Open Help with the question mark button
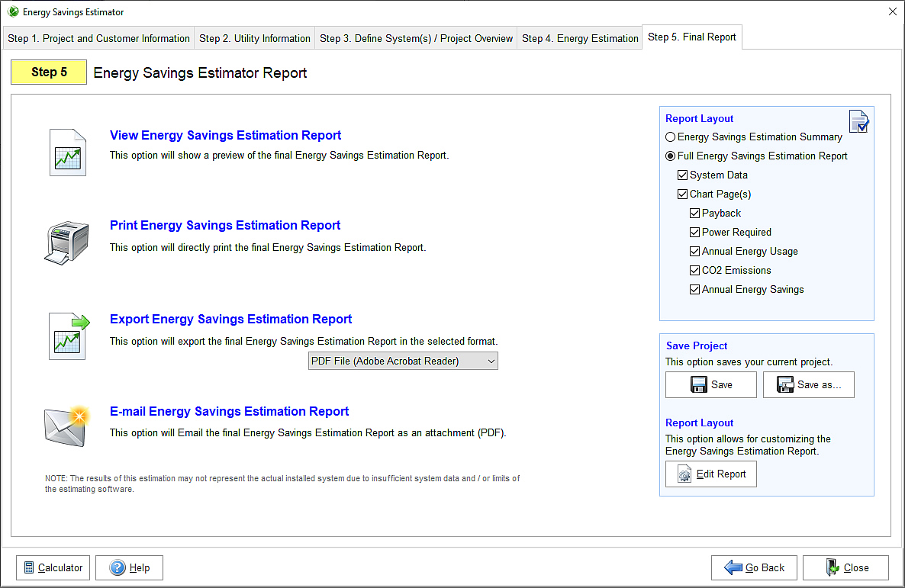The height and width of the screenshot is (588, 905). click(x=129, y=567)
